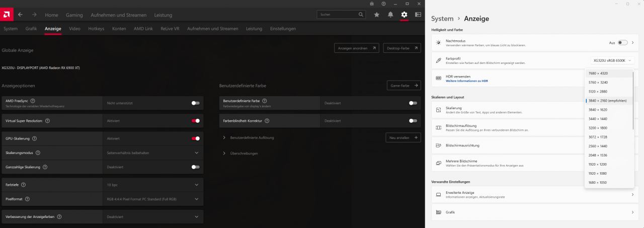
Task: Disable GPU-Skalierung switch
Action: click(195, 138)
